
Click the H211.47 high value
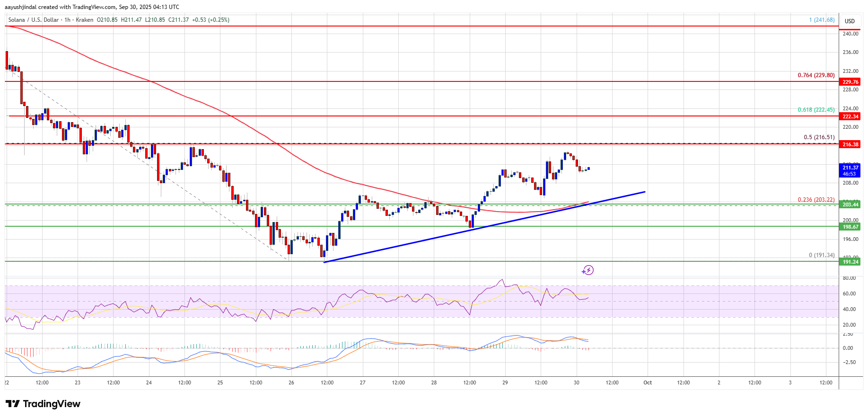pyautogui.click(x=132, y=20)
